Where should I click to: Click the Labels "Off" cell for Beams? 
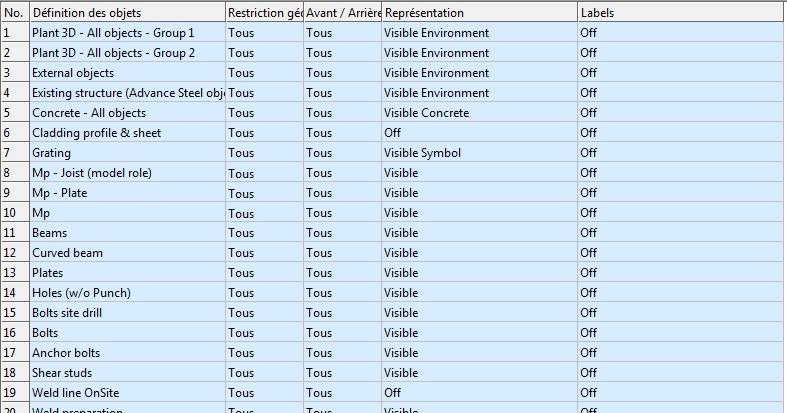coord(588,233)
